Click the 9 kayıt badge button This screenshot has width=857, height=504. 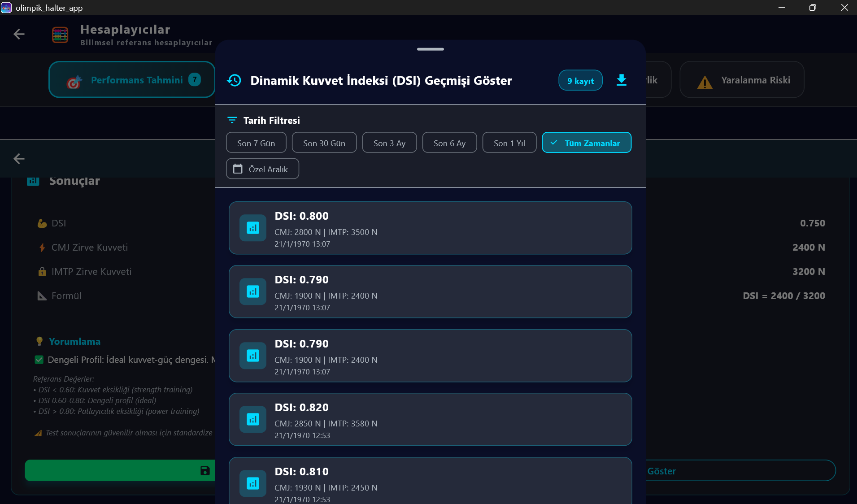click(x=580, y=81)
